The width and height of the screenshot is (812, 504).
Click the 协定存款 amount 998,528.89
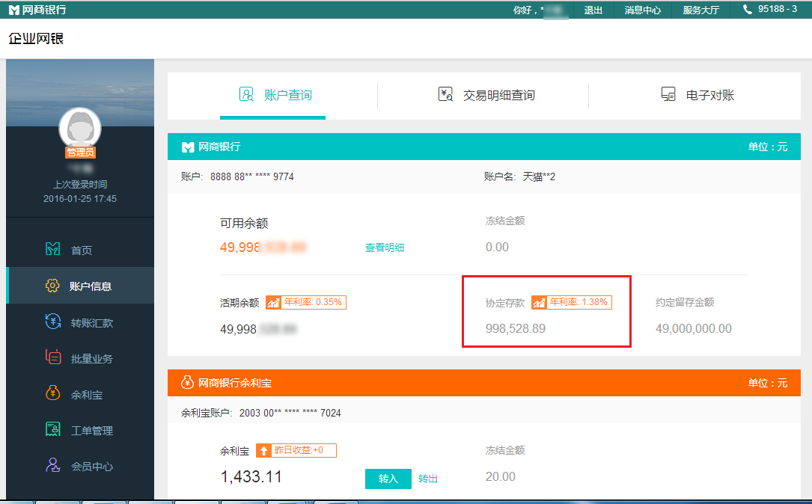click(516, 328)
